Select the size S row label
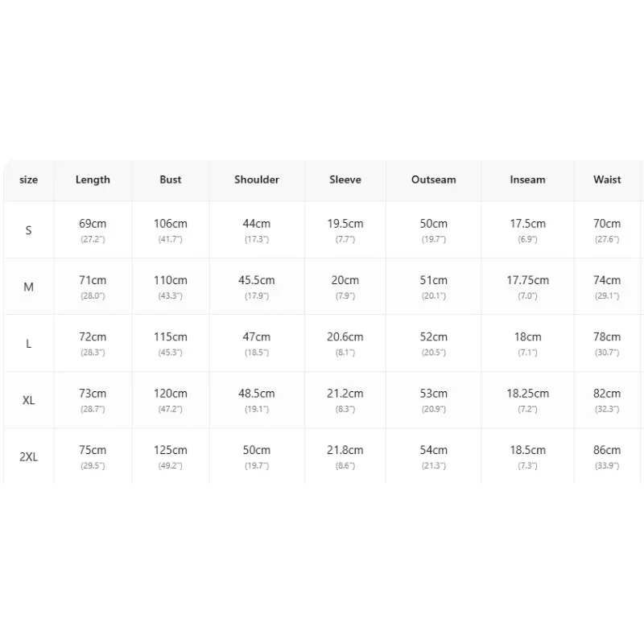Viewport: 644px width, 644px height. [x=28, y=230]
